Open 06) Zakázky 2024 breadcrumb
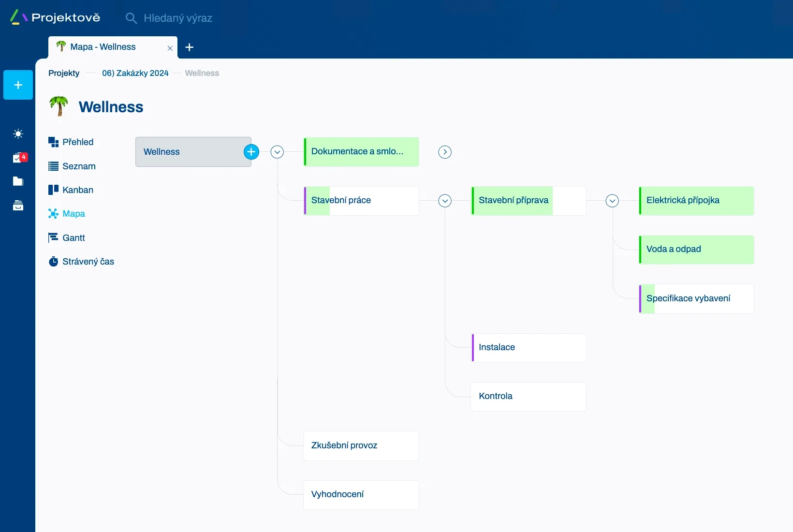The image size is (793, 532). pyautogui.click(x=135, y=73)
